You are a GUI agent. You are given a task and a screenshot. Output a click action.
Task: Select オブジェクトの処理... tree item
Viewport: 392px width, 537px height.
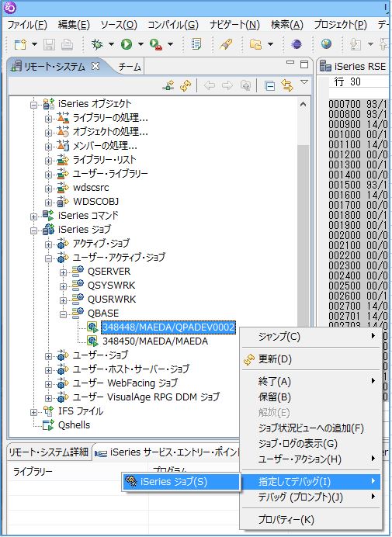(110, 132)
